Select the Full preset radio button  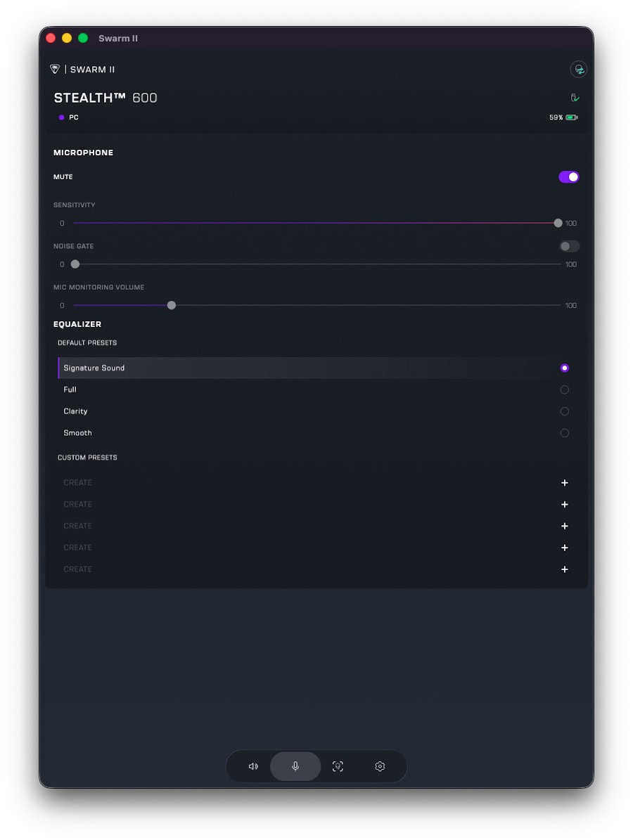pos(564,389)
